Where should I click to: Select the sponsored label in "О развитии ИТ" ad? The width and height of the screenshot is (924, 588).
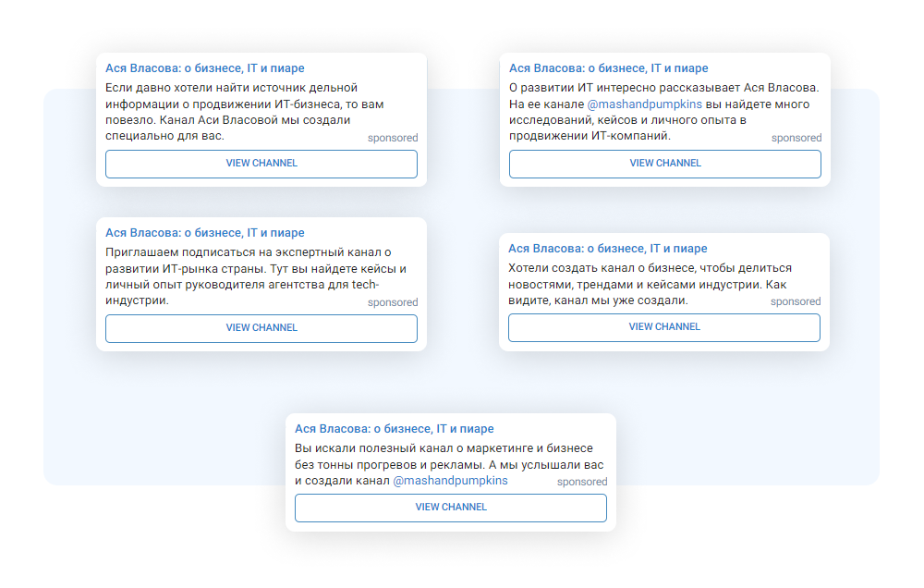coord(796,138)
